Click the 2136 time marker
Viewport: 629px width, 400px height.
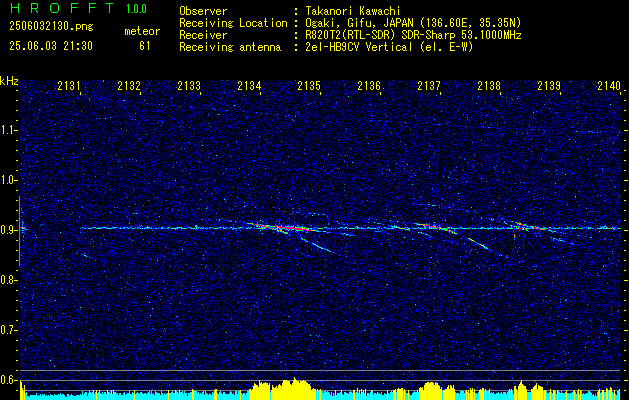(369, 86)
